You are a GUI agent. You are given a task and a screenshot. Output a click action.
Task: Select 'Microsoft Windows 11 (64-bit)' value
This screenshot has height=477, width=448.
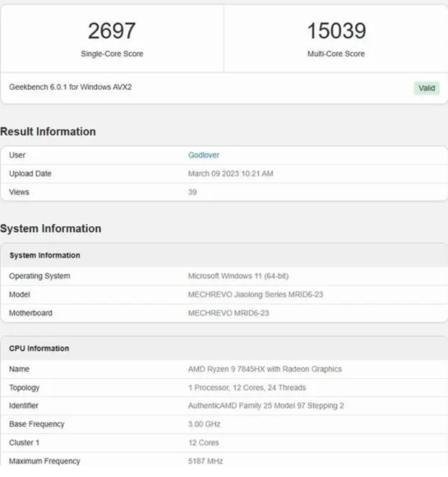(x=239, y=276)
